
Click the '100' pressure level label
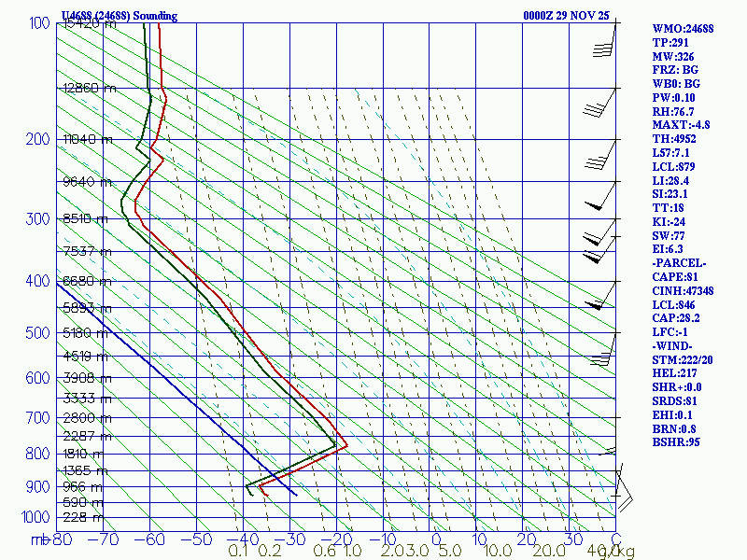pos(39,22)
